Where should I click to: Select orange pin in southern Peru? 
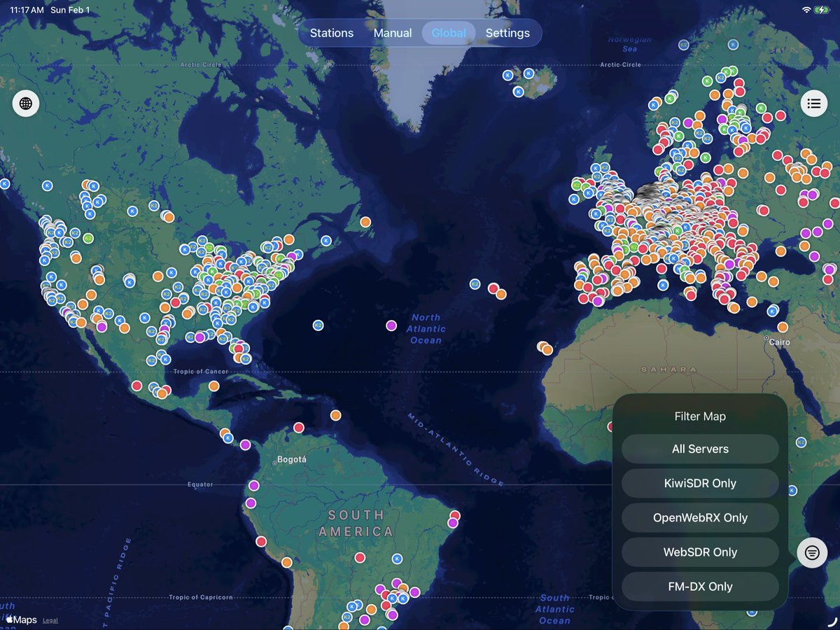[x=286, y=562]
